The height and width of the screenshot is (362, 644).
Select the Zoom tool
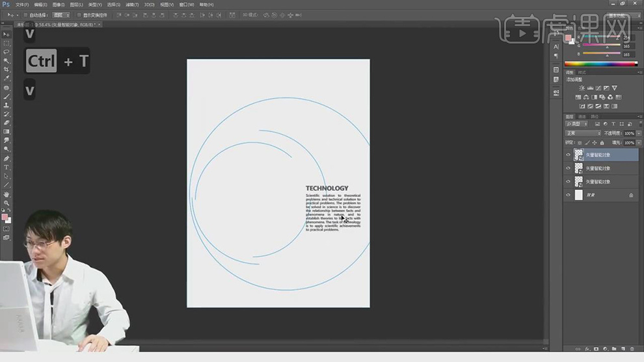[x=7, y=203]
